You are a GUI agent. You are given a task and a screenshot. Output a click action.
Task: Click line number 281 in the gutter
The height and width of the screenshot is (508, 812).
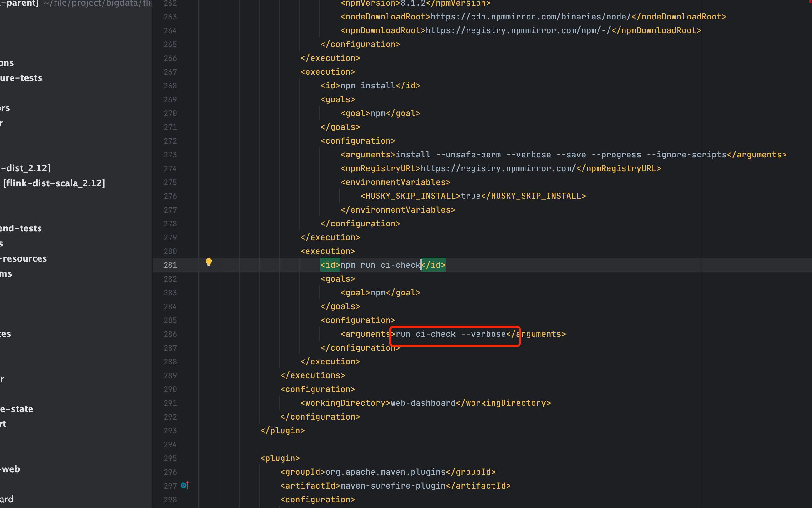click(x=170, y=265)
